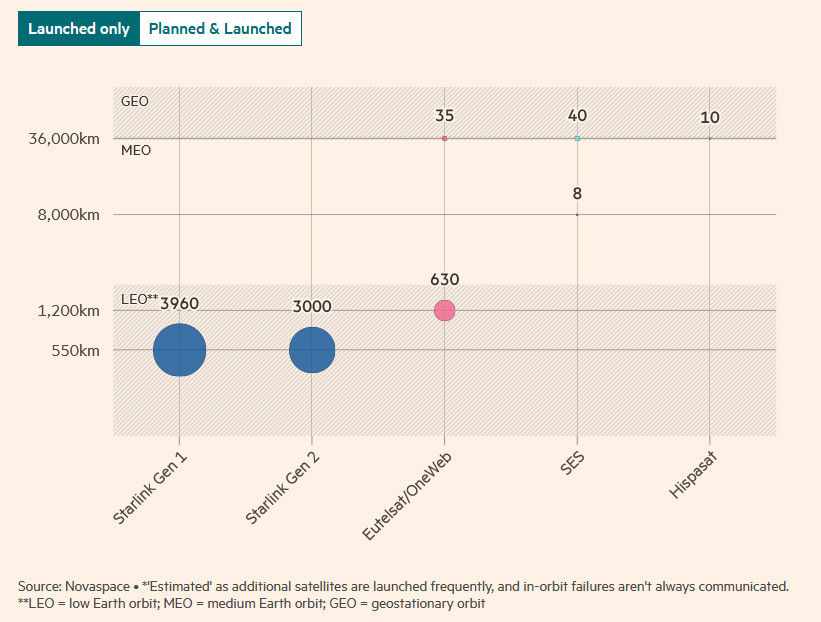Click the Starlink Gen 1 axis label
Screen dimensions: 821x622
150,488
